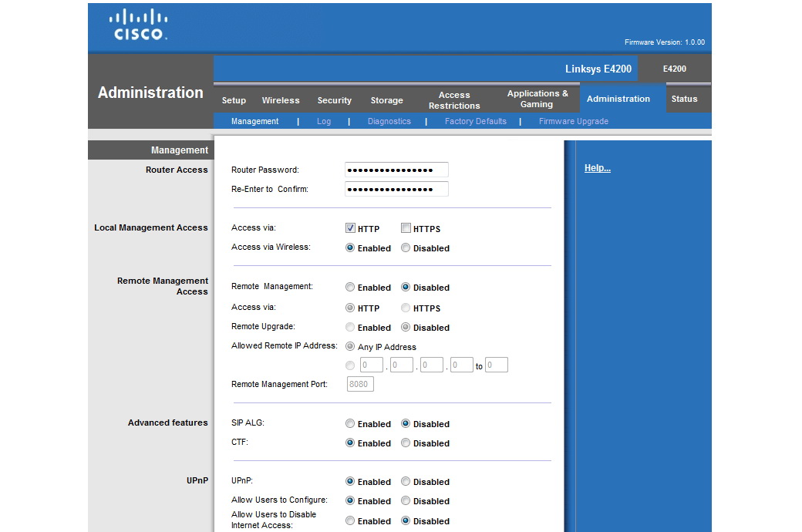Enable Allow Users to Disable Internet Access
The height and width of the screenshot is (532, 802).
coord(350,521)
